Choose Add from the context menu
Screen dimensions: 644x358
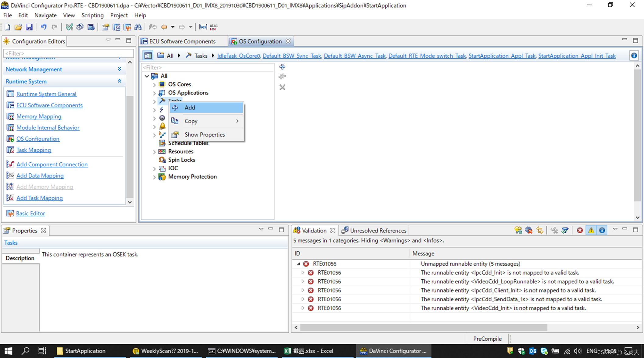click(190, 108)
